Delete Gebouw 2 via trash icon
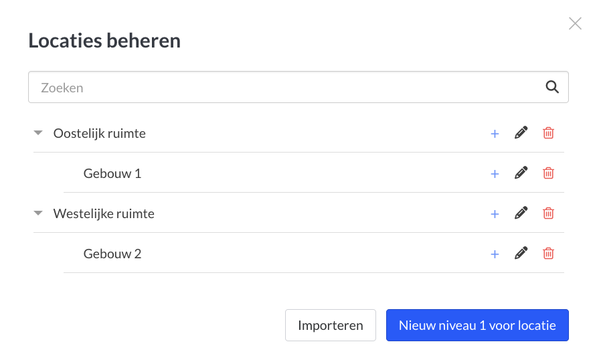This screenshot has width=597, height=364. point(548,253)
